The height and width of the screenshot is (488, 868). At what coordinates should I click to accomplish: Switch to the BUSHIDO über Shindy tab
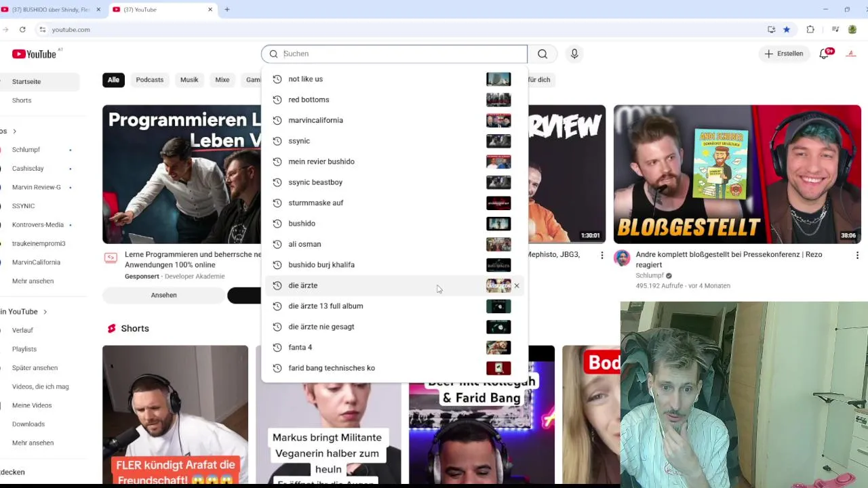coord(51,9)
